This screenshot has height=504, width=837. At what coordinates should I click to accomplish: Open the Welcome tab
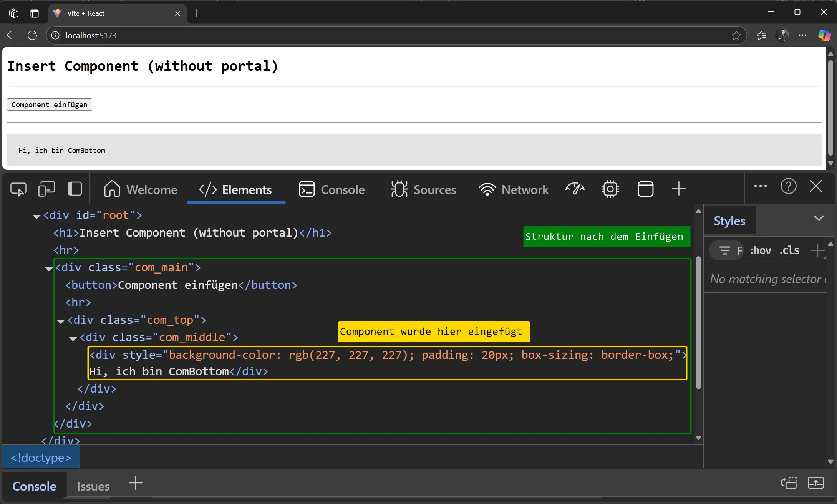tap(140, 189)
